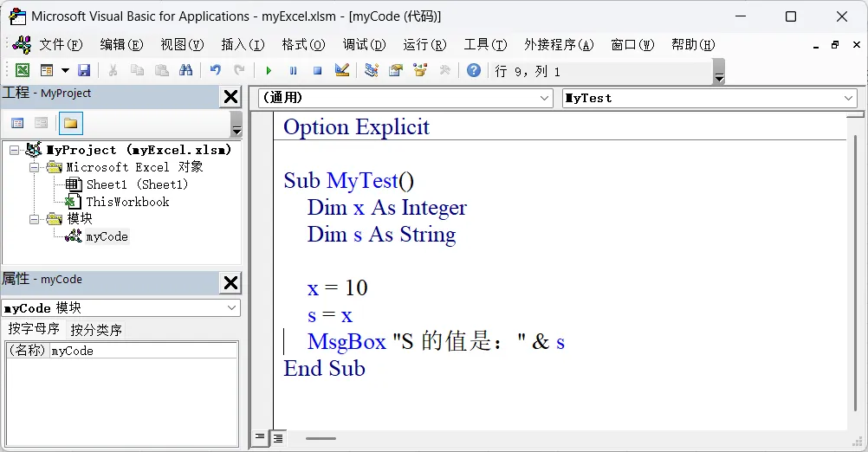Toggle Design Mode icon
868x452 pixels.
point(342,70)
